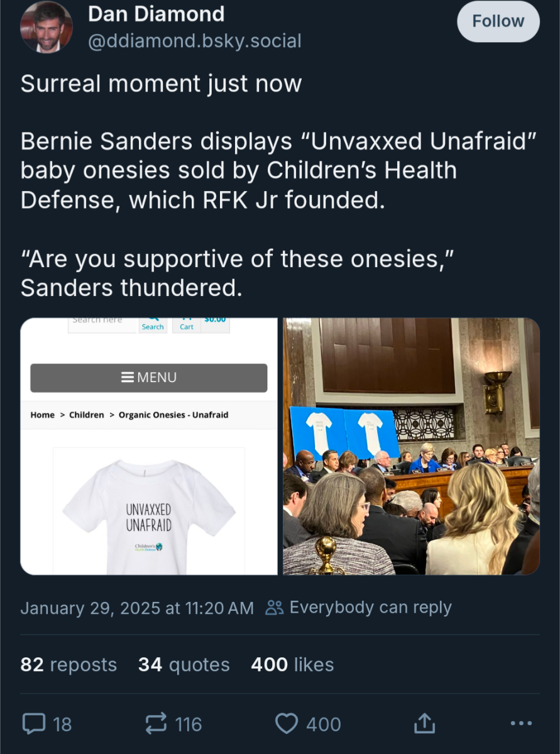
Task: Click the Everybody can reply people icon
Action: (275, 608)
